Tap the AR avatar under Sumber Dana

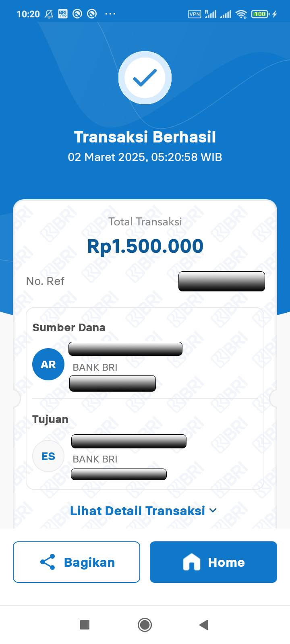pos(48,364)
